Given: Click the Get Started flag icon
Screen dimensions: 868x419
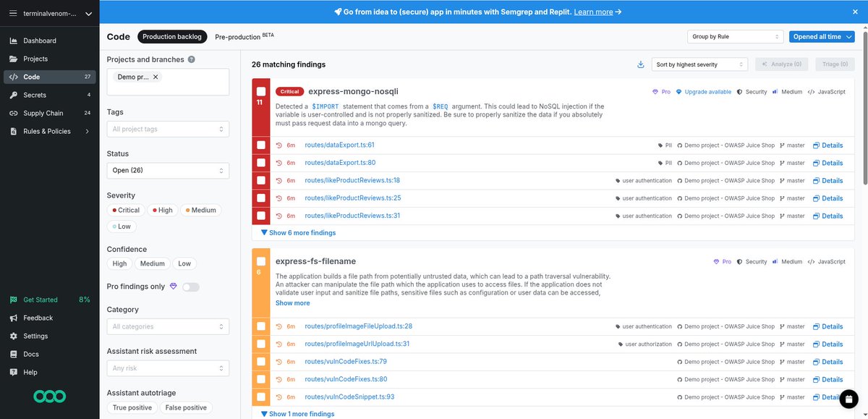Looking at the screenshot, I should click(14, 300).
